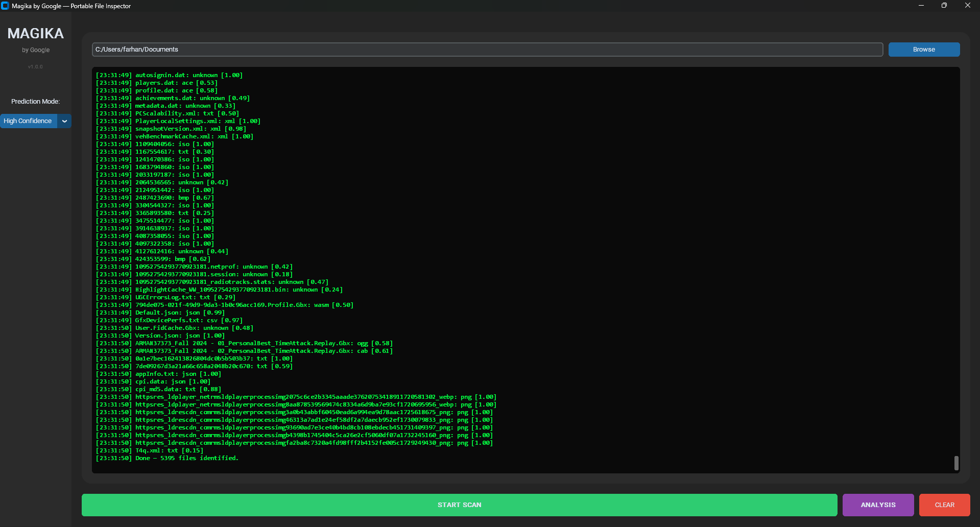Viewport: 980px width, 527px height.
Task: Click the Browse button
Action: coord(923,49)
